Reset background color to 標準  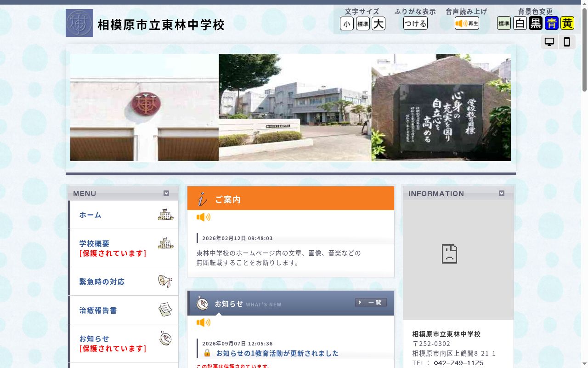pos(504,23)
